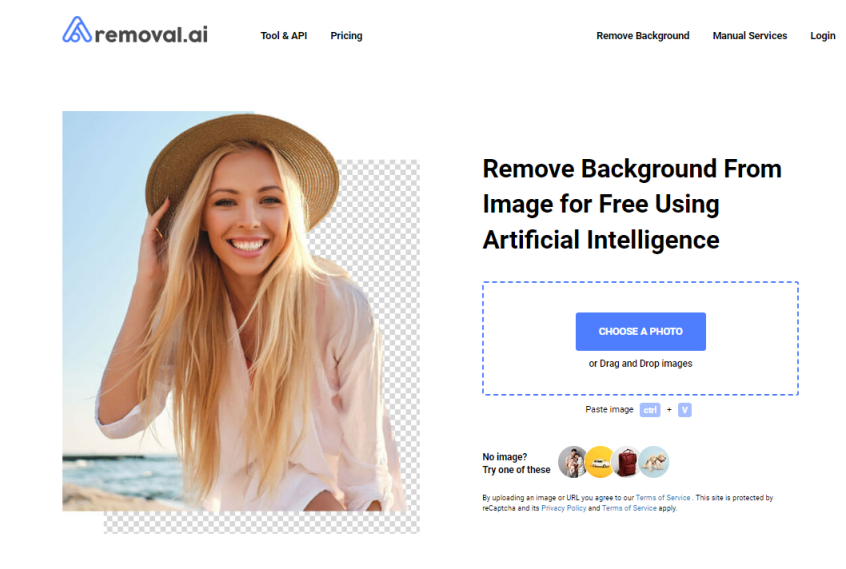Open the Terms of Service link before 'apply'

coord(629,508)
